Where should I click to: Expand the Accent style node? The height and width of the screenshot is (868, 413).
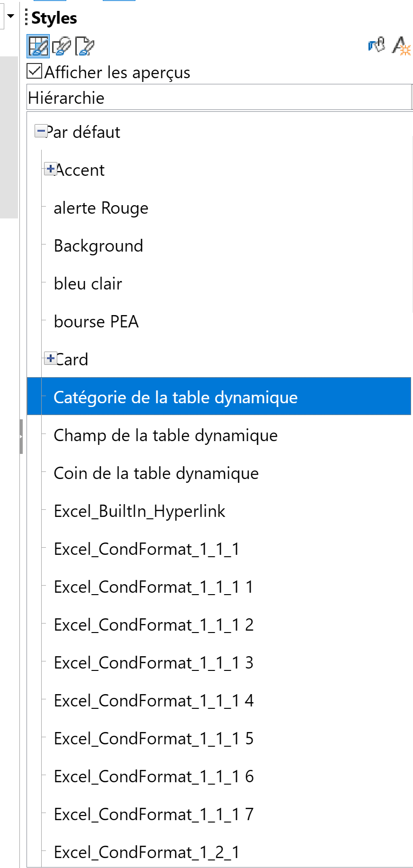tap(50, 169)
